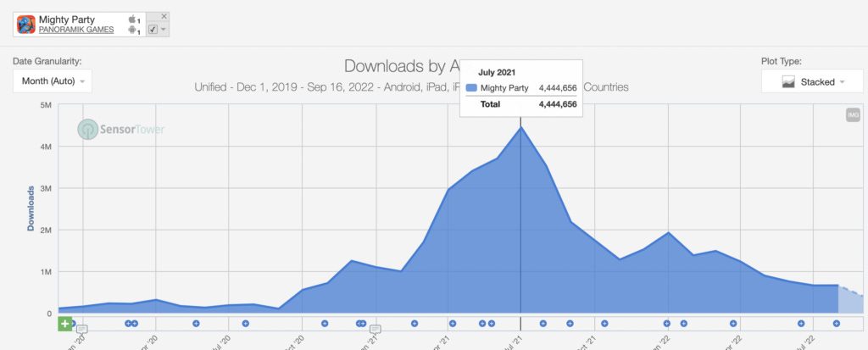Click the update marker just left of Jul '22 gridline
The height and width of the screenshot is (350, 868).
tap(801, 324)
